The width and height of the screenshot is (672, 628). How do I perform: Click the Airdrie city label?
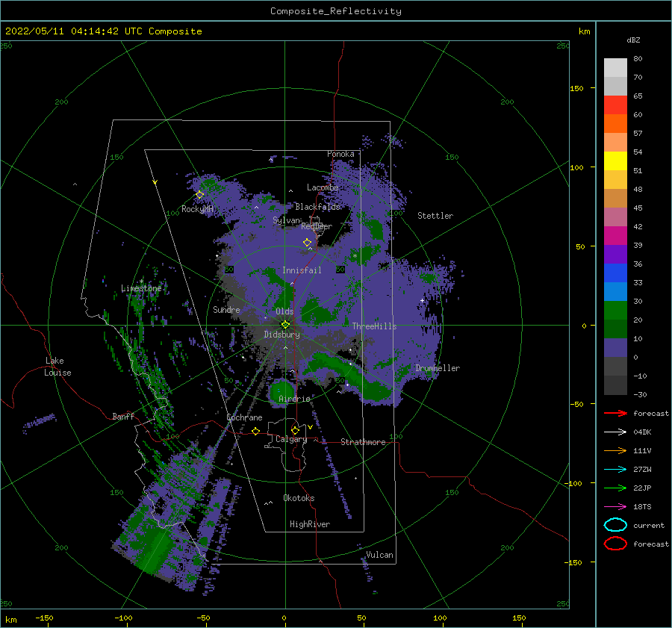pos(294,399)
